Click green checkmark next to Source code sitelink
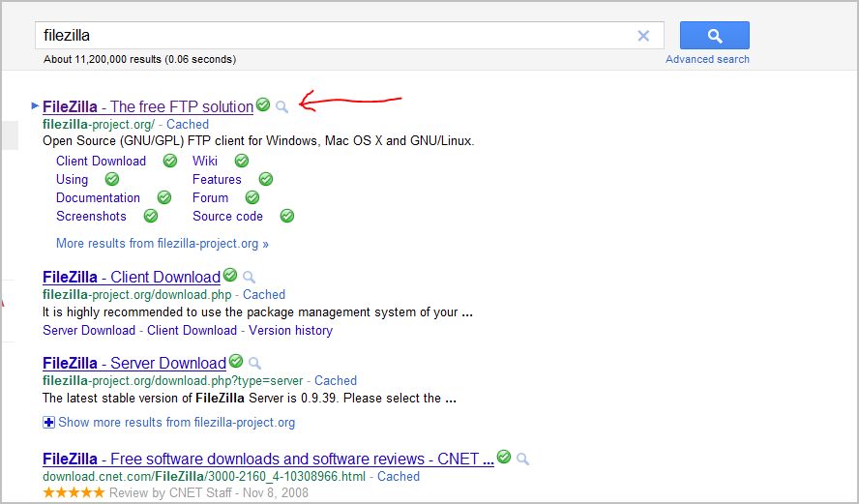 coord(287,216)
